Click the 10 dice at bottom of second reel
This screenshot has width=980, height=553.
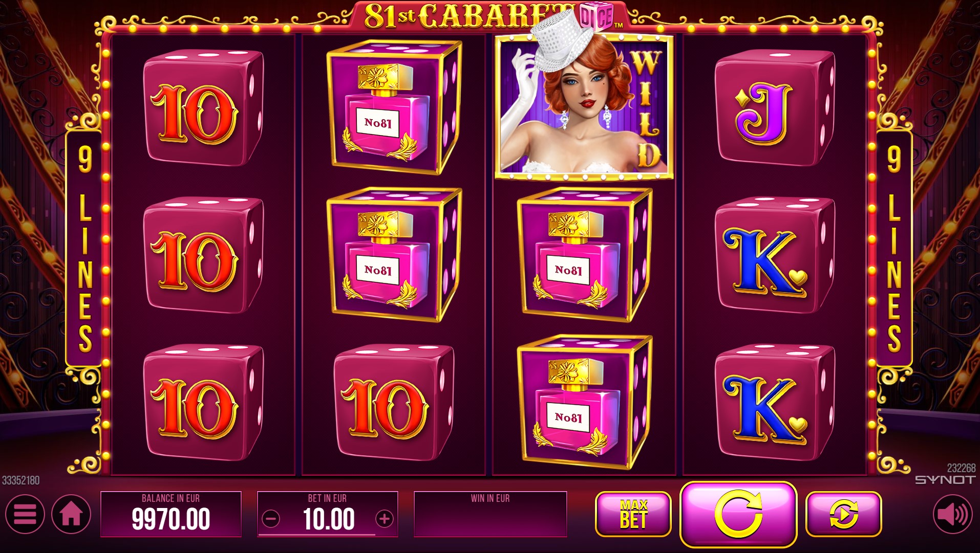pyautogui.click(x=394, y=402)
